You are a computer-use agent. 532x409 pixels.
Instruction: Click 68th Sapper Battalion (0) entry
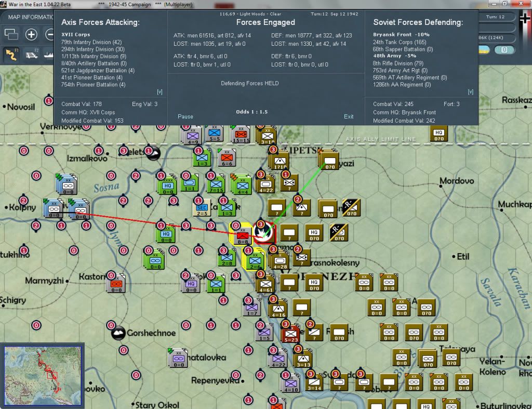click(x=403, y=49)
